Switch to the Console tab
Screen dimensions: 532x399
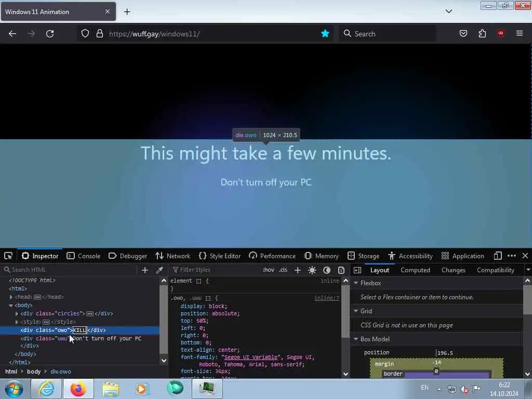pos(84,256)
